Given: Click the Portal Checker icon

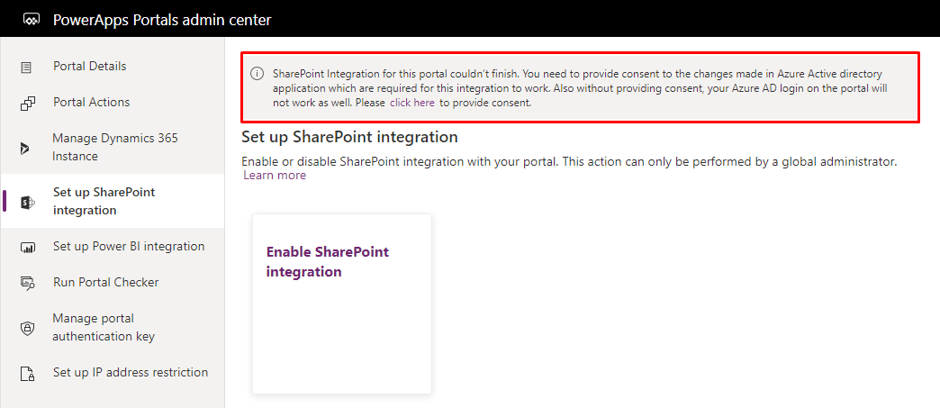Looking at the screenshot, I should click(28, 283).
